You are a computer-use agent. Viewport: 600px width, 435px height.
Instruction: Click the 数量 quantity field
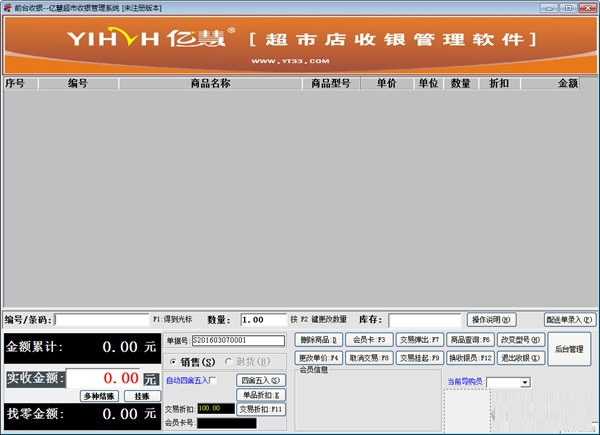pos(263,320)
